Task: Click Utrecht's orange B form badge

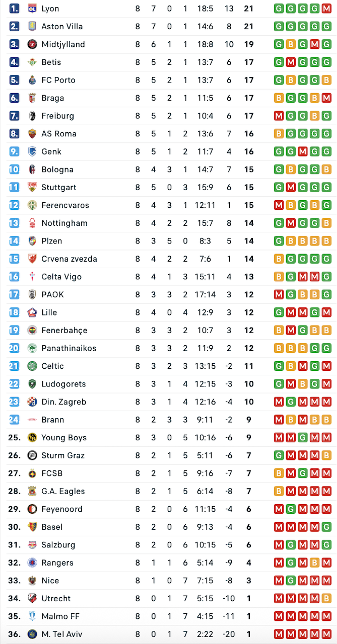Action: coord(326,598)
